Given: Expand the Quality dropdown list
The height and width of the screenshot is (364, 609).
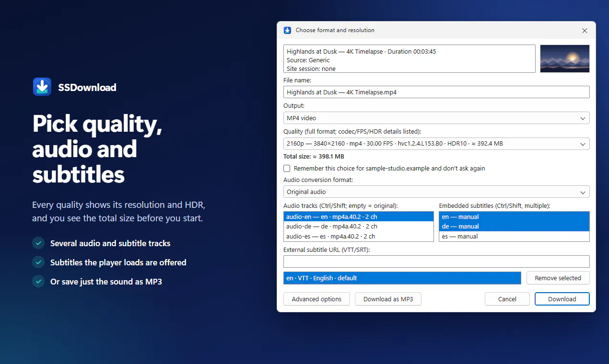Looking at the screenshot, I should click(436, 144).
